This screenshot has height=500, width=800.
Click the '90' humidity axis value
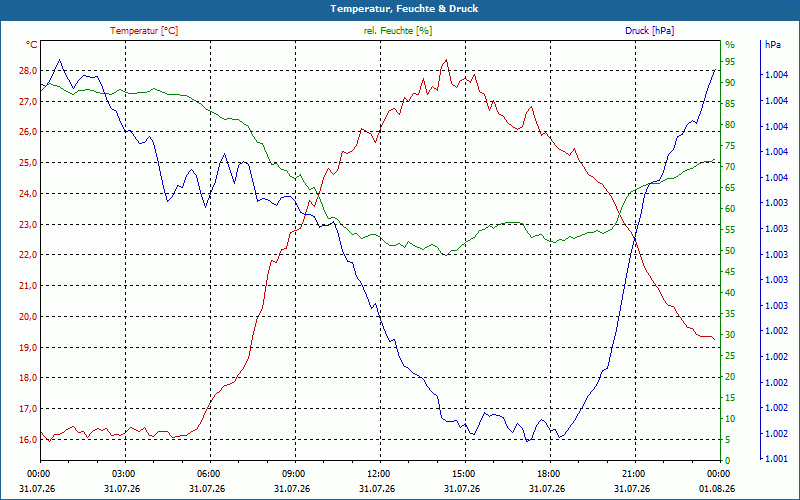click(730, 83)
